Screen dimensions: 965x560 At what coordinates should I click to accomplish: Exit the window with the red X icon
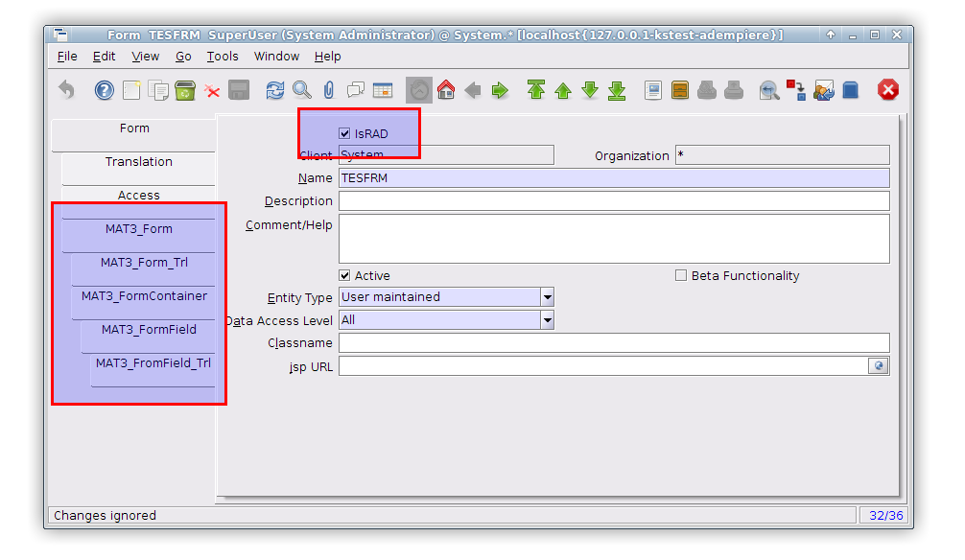(x=888, y=90)
